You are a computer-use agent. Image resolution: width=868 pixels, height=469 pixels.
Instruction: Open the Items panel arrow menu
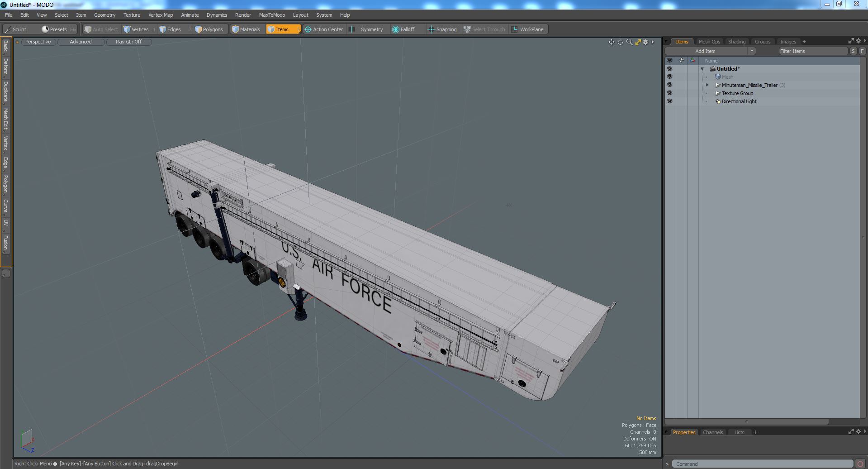[x=864, y=41]
